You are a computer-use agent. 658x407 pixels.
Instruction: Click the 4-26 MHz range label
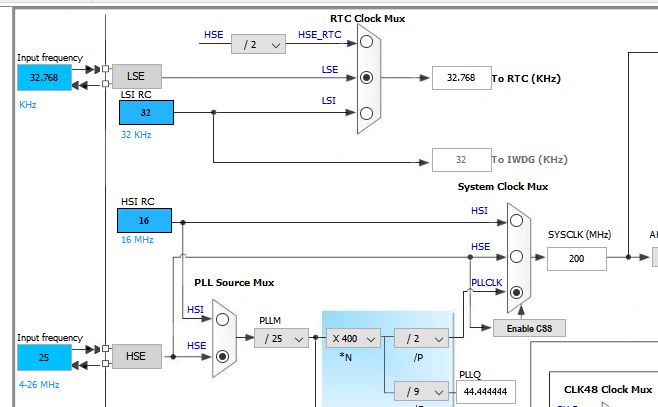pyautogui.click(x=39, y=384)
